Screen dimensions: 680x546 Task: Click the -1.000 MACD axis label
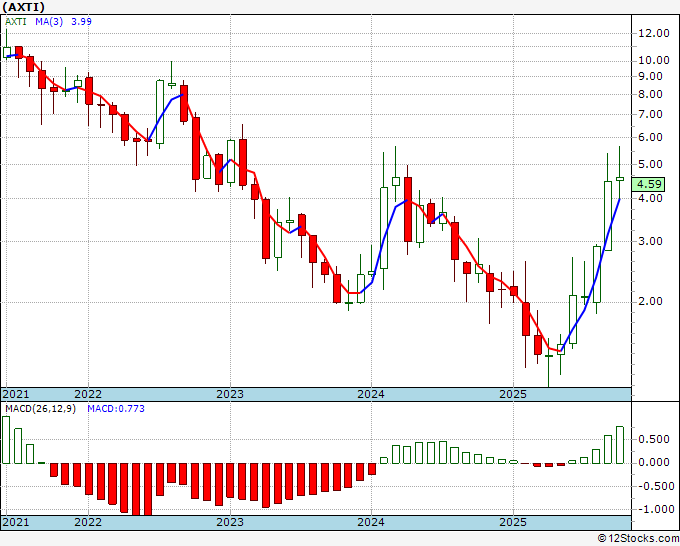click(656, 509)
